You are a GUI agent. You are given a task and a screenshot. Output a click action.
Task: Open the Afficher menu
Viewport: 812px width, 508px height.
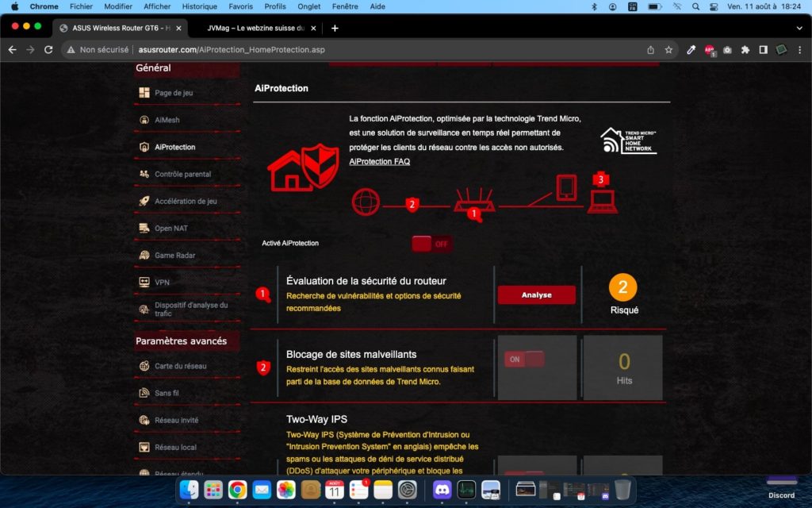click(157, 6)
